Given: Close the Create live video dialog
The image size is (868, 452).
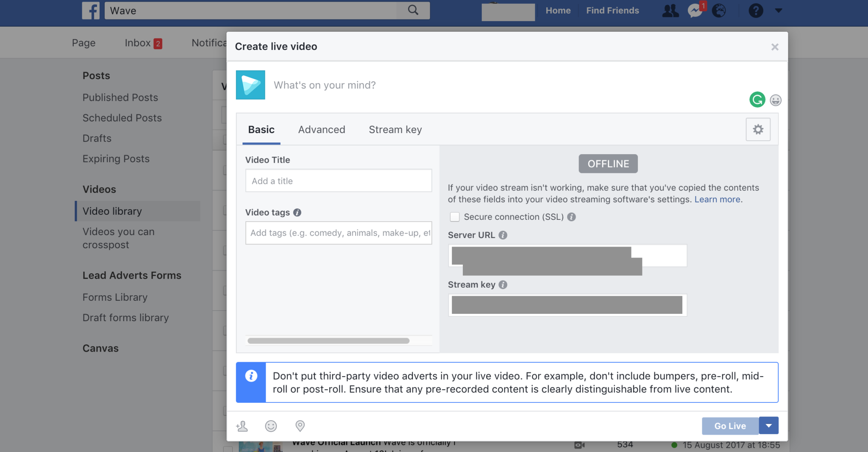Looking at the screenshot, I should click(775, 47).
